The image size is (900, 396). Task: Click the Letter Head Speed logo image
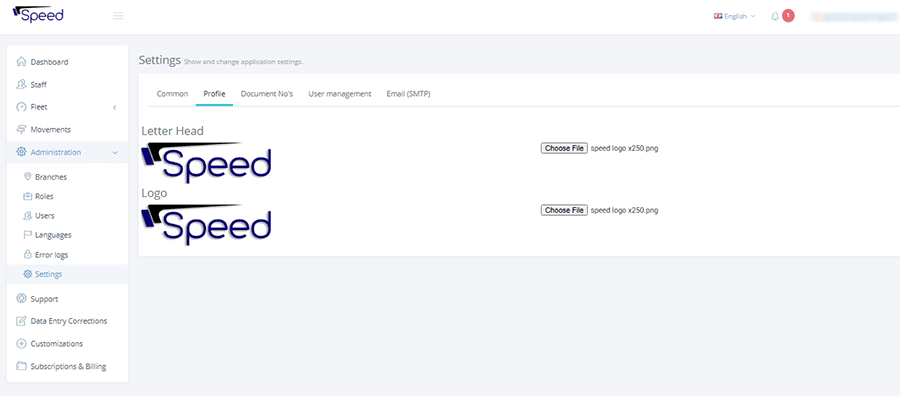[x=206, y=162]
